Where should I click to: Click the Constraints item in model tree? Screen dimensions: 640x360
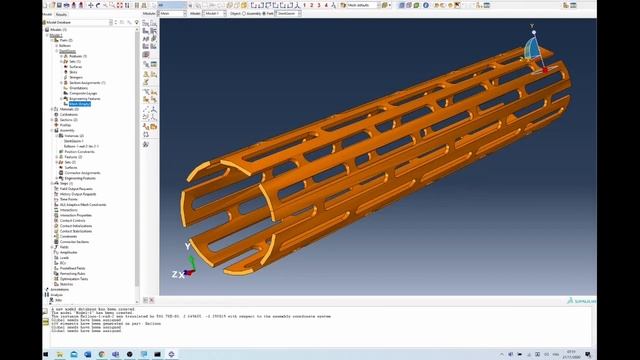coord(69,236)
